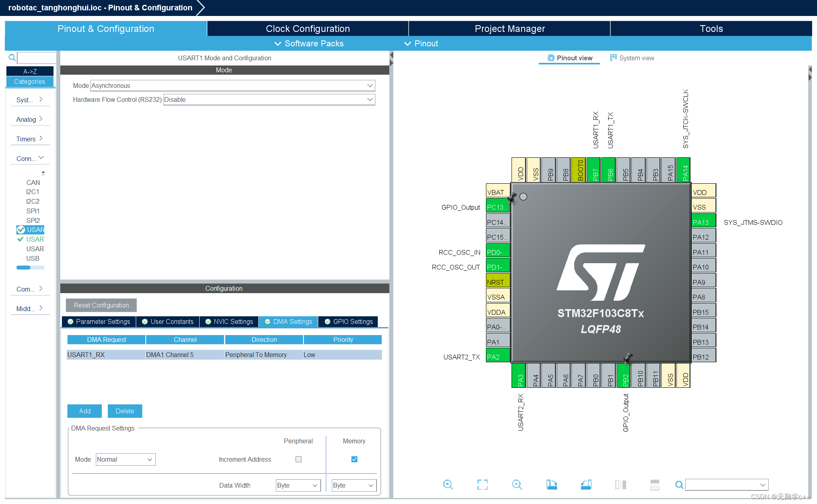Click the System view icon

point(613,58)
